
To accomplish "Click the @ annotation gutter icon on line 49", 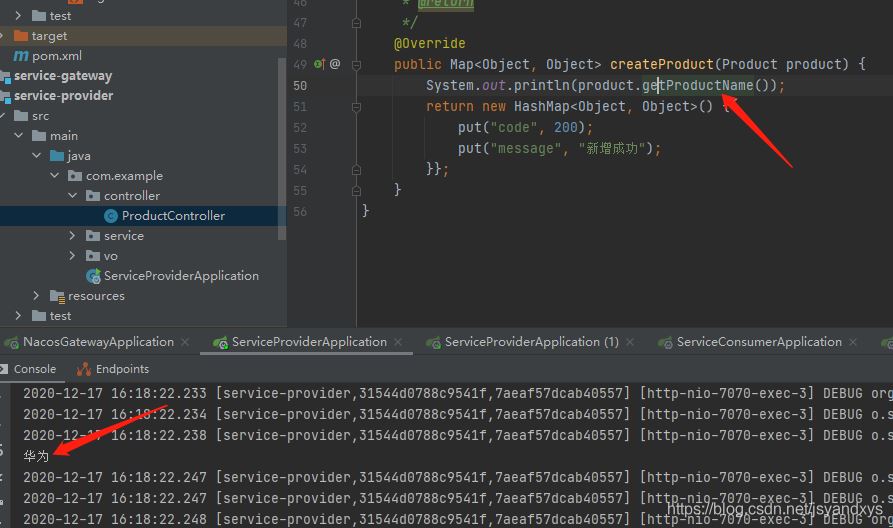I will [x=335, y=64].
